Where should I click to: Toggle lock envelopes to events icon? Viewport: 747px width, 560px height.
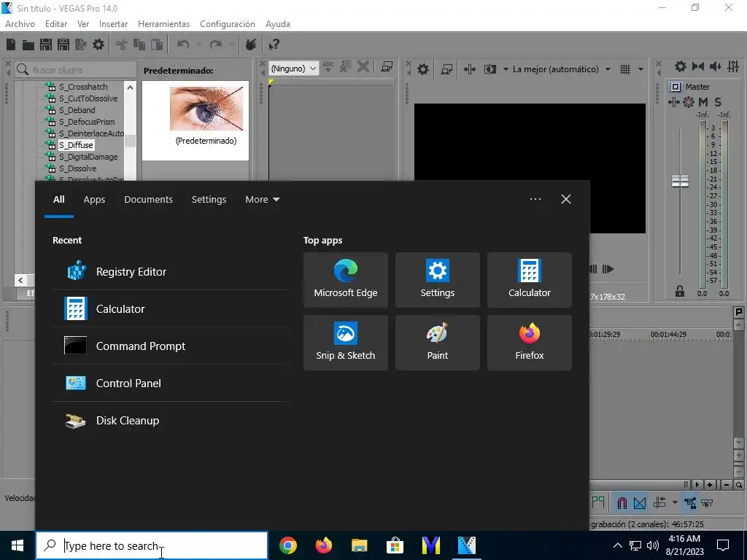690,503
